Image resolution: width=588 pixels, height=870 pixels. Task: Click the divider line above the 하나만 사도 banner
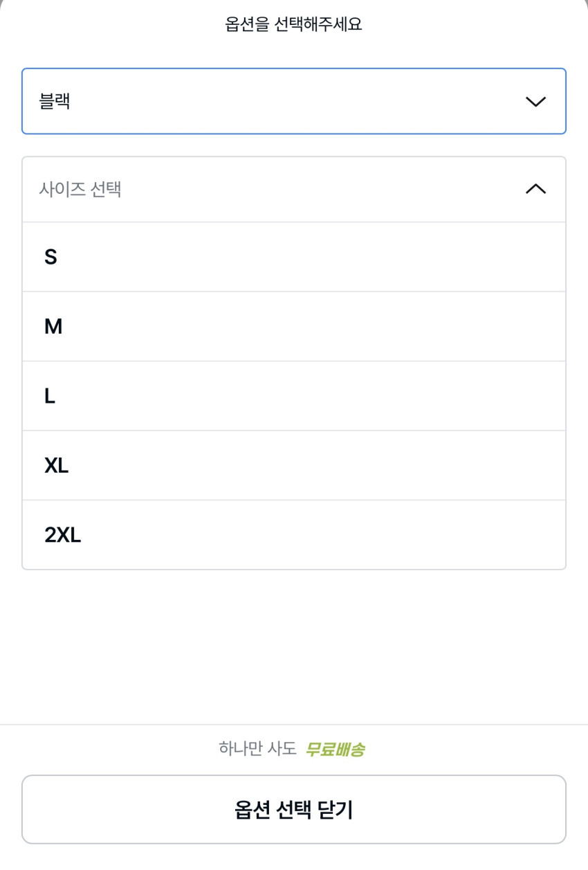[293, 725]
